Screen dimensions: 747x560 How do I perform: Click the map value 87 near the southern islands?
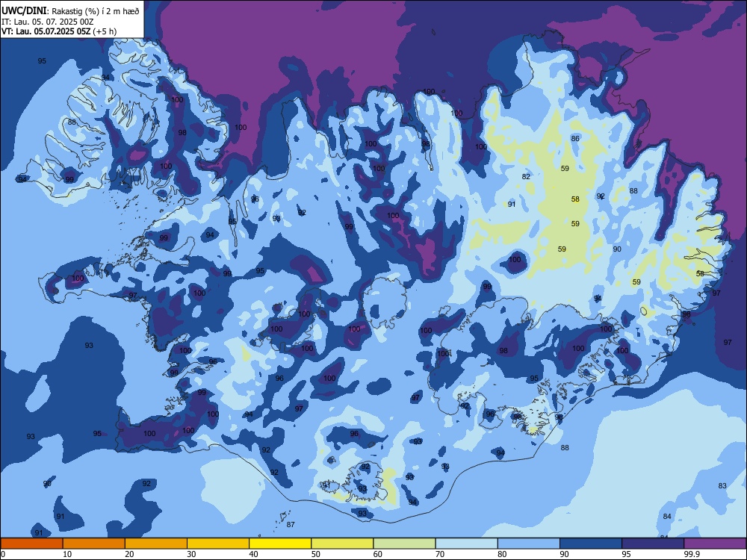pyautogui.click(x=291, y=525)
